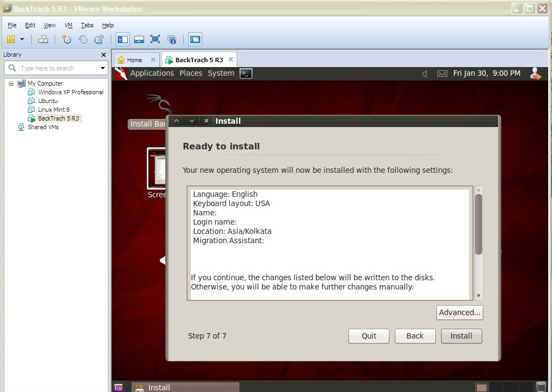Click the Install BackTrack desktop icon
This screenshot has width=552, height=392.
pyautogui.click(x=147, y=112)
